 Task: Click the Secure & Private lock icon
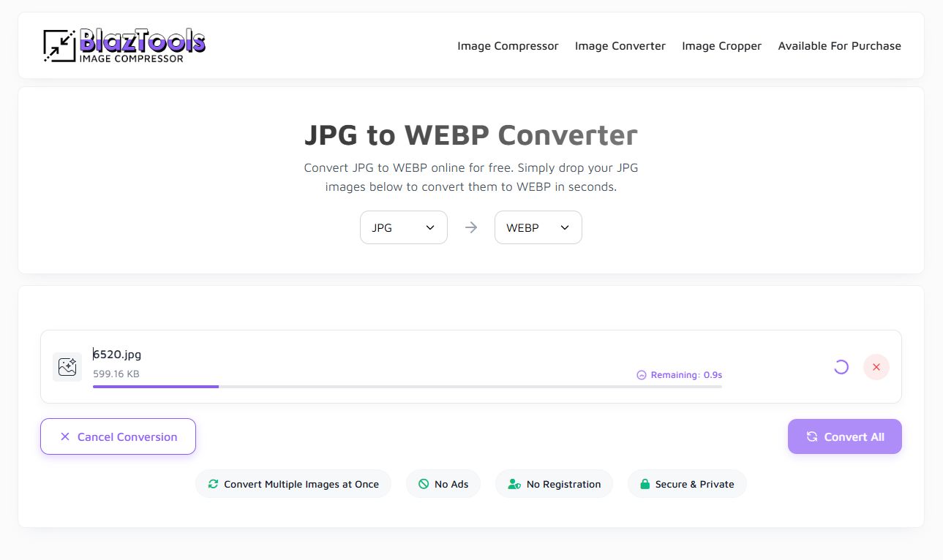coord(645,484)
